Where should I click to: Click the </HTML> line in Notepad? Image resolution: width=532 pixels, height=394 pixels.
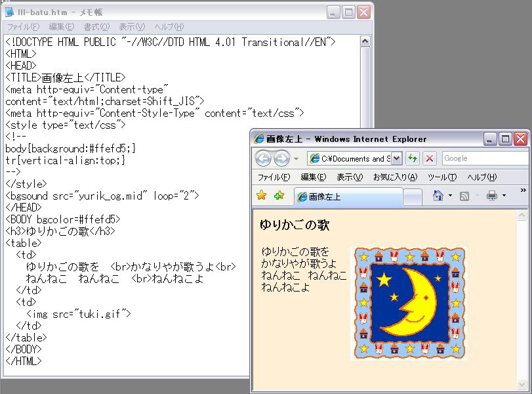coord(24,361)
